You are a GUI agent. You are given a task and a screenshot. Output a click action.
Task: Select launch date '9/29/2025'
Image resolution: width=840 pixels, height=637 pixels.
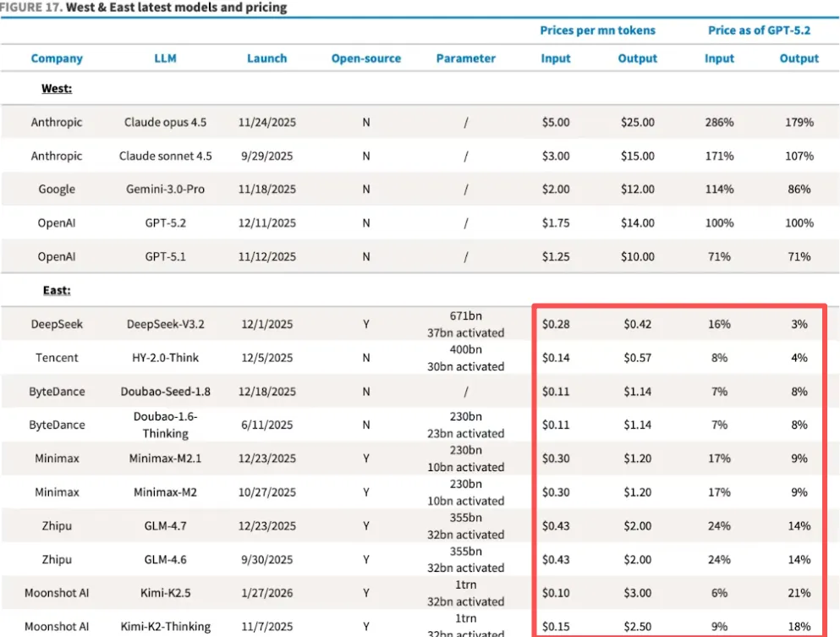pyautogui.click(x=266, y=156)
